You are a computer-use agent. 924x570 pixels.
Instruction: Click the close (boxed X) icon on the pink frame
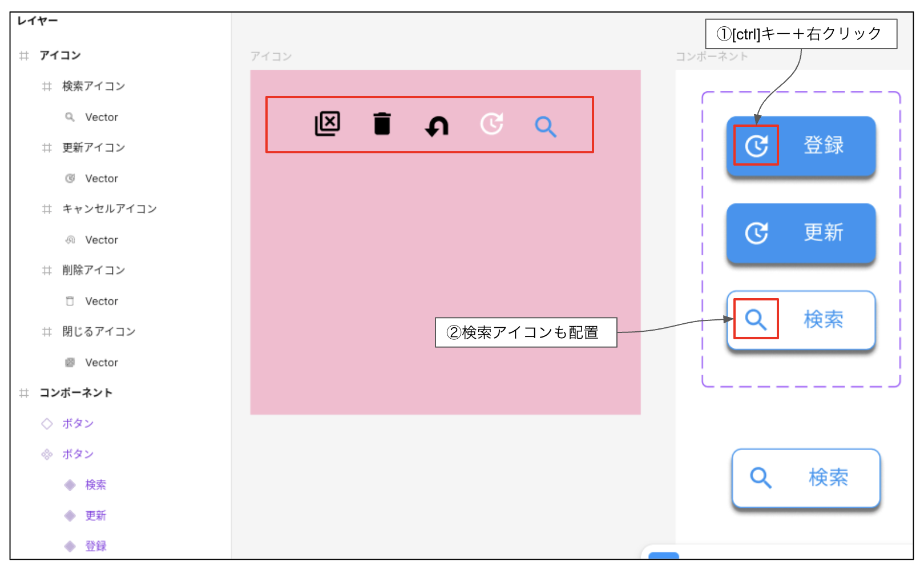[328, 124]
